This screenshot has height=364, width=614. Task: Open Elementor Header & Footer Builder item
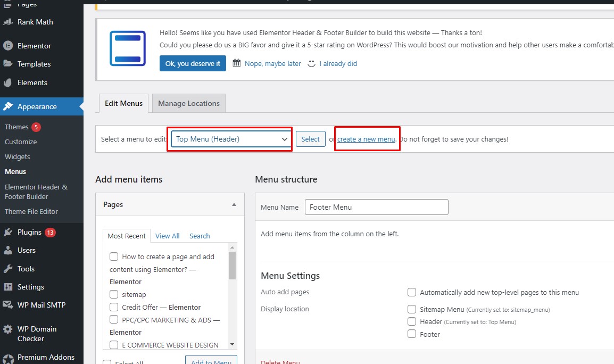[x=36, y=192]
